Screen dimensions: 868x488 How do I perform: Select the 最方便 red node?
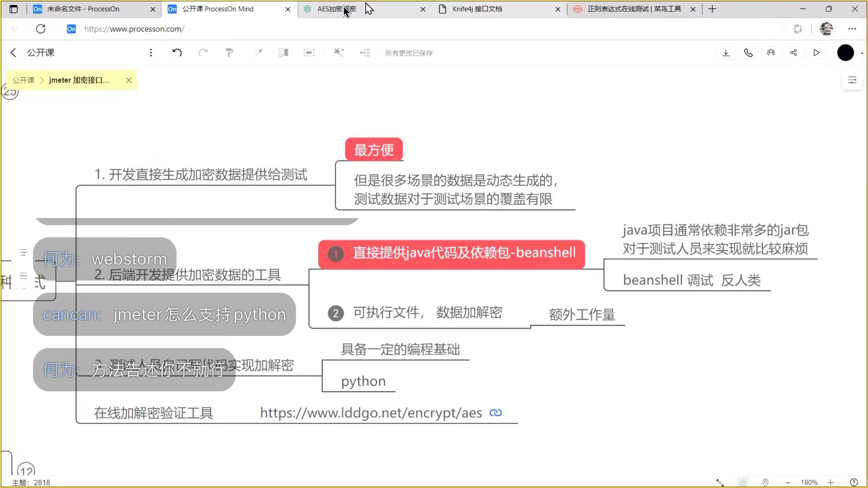click(373, 150)
